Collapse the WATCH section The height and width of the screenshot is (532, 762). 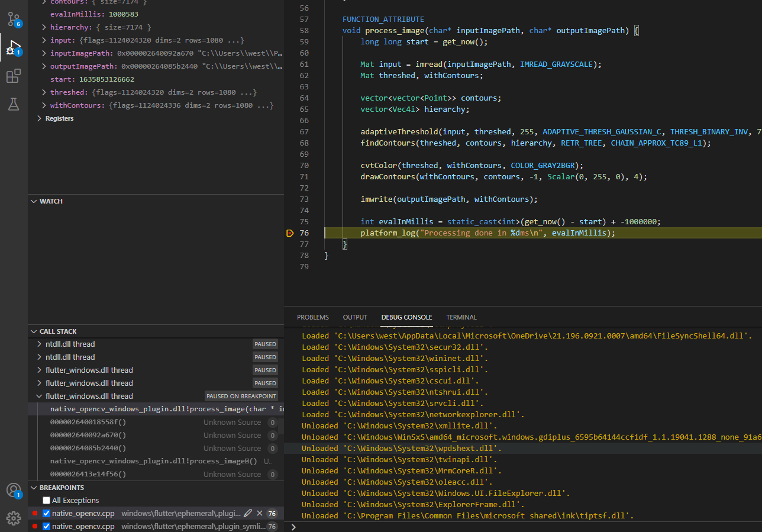click(34, 201)
